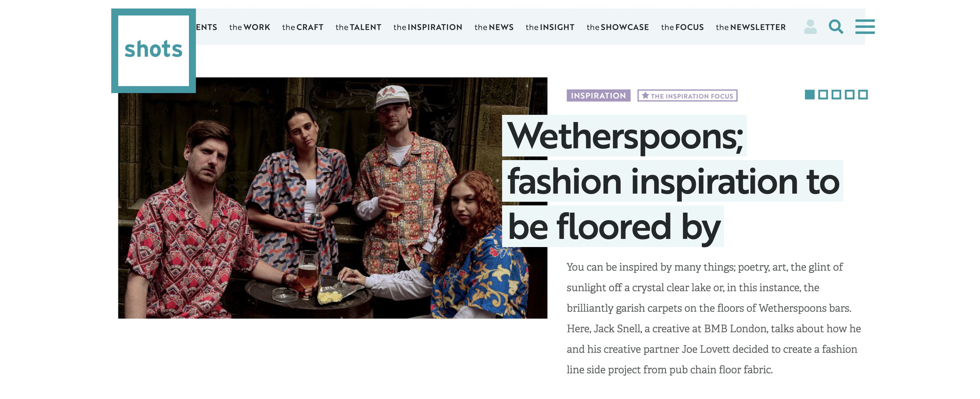Open the TALENT navigation item
The width and height of the screenshot is (980, 399).
point(358,27)
